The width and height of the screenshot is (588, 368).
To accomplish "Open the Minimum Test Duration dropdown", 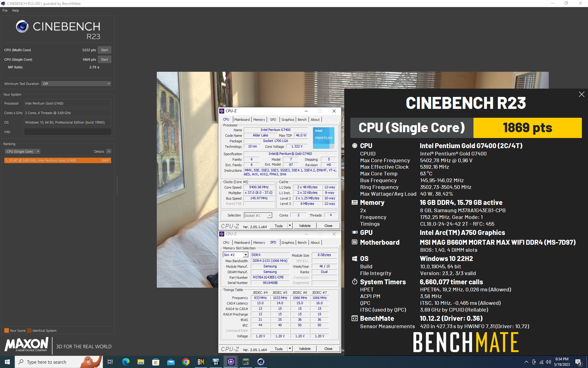I will [76, 84].
